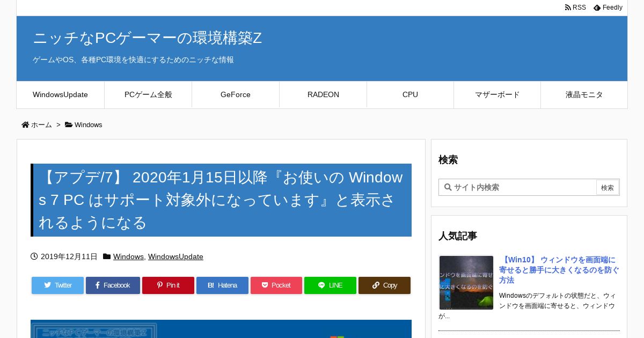The height and width of the screenshot is (338, 644).
Task: Select the GeForce menu item
Action: tap(236, 94)
